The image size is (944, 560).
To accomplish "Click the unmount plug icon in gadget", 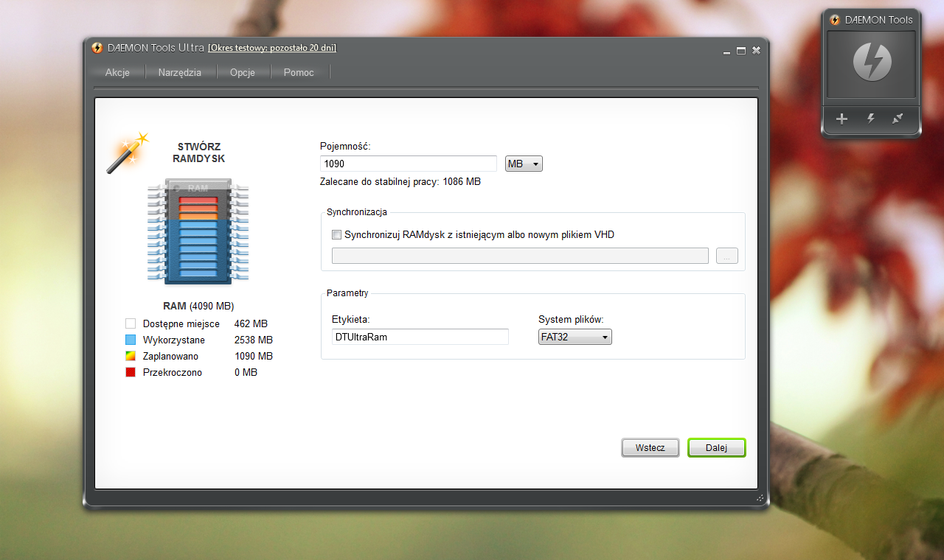I will (x=898, y=119).
